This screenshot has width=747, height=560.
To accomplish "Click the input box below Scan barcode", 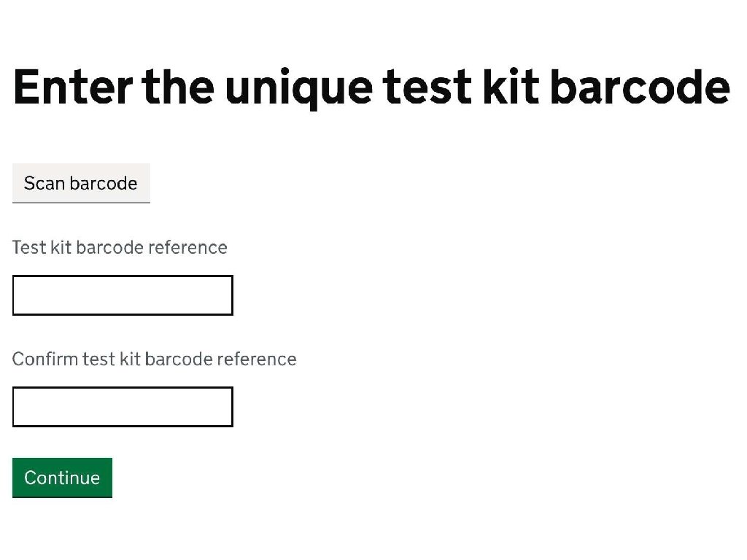I will pos(123,295).
